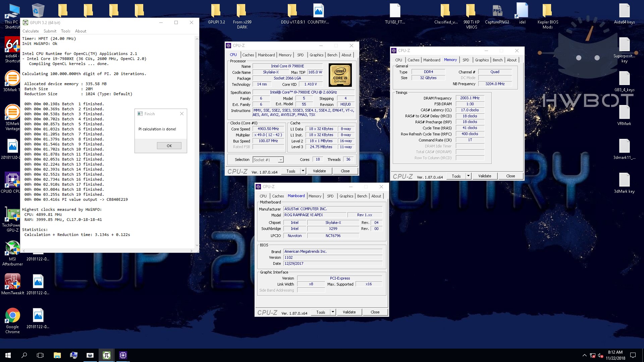644x362 pixels.
Task: Open the DDU v17.0.9.1 folder
Action: (x=292, y=10)
